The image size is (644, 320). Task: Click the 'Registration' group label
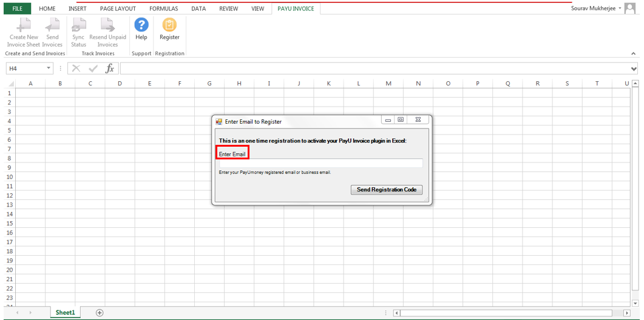[169, 54]
